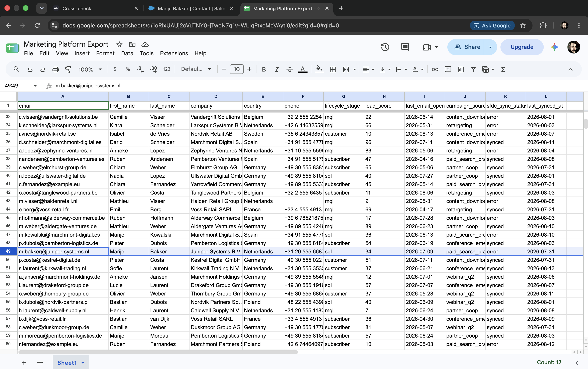Click the merge cells icon
Image resolution: width=588 pixels, height=369 pixels.
point(346,69)
